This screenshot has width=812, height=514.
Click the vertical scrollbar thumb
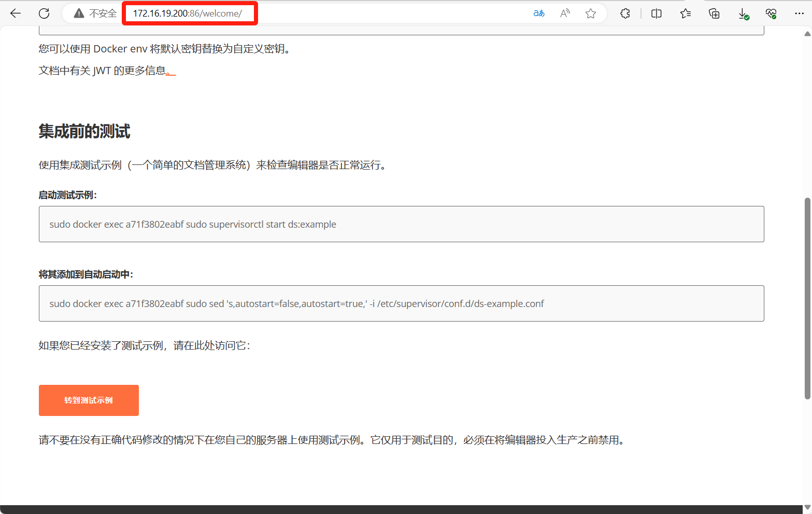pos(807,298)
